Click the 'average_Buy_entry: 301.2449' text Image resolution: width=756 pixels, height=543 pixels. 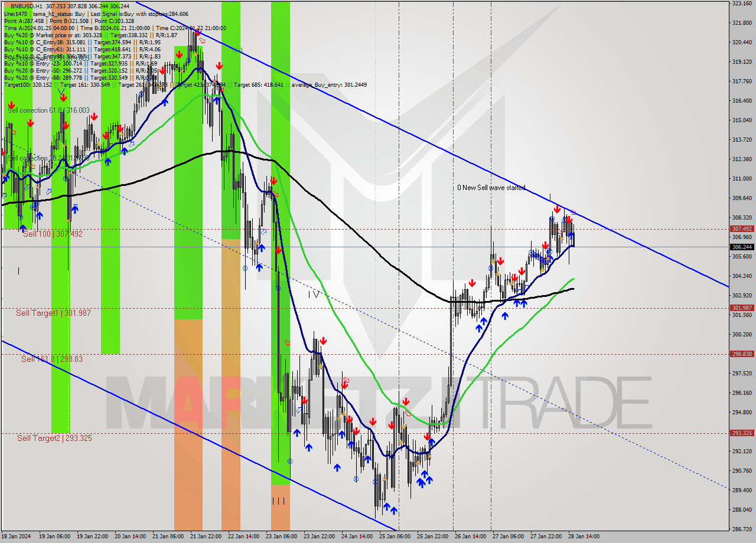click(328, 85)
